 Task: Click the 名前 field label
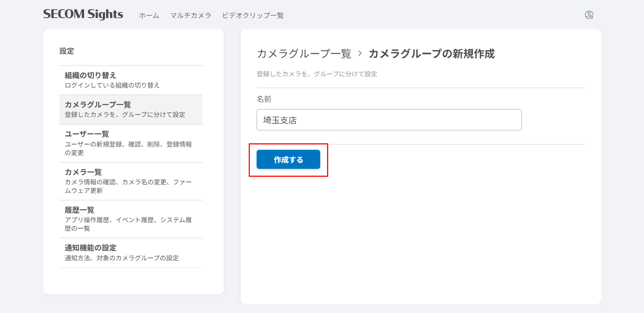click(264, 99)
